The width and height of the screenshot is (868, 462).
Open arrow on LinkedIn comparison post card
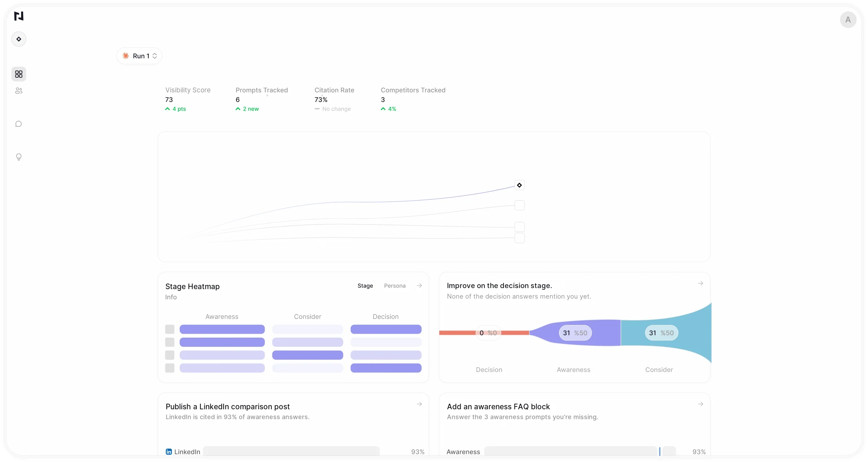point(419,404)
